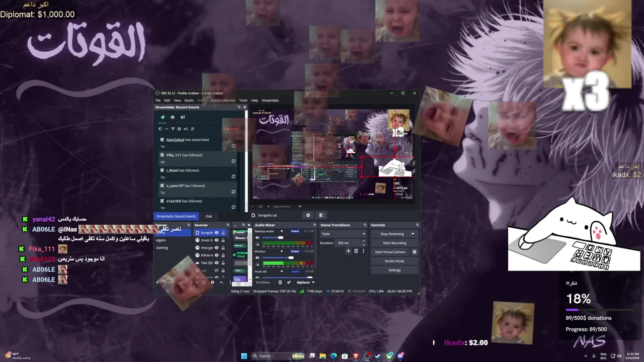Select the elgato scene

173,240
